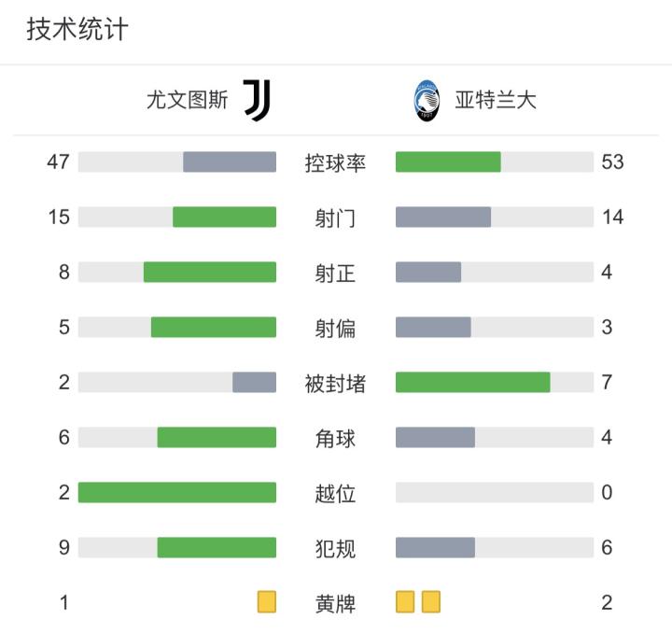This screenshot has width=672, height=633.
Task: Click Juventus's green shots-on-target bar
Action: 210,272
